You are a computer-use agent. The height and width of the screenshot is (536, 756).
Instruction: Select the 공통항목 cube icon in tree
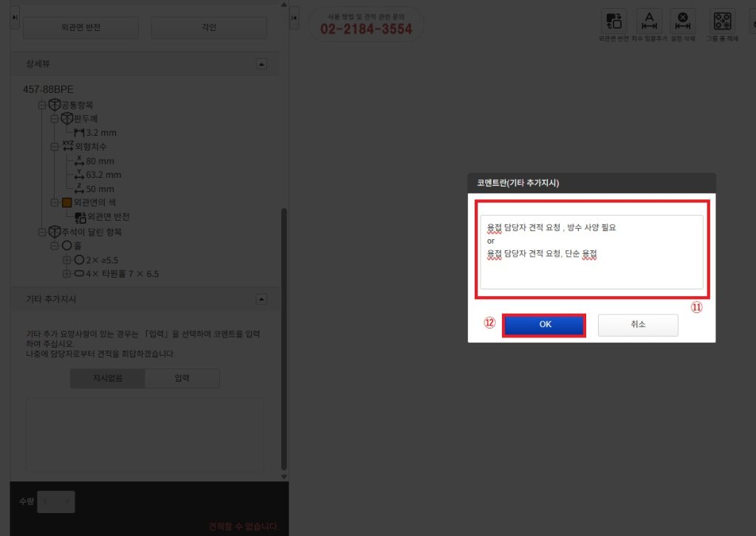click(x=54, y=105)
